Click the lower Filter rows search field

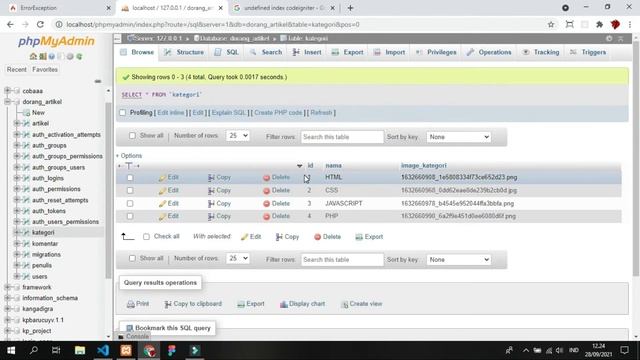[x=342, y=260]
